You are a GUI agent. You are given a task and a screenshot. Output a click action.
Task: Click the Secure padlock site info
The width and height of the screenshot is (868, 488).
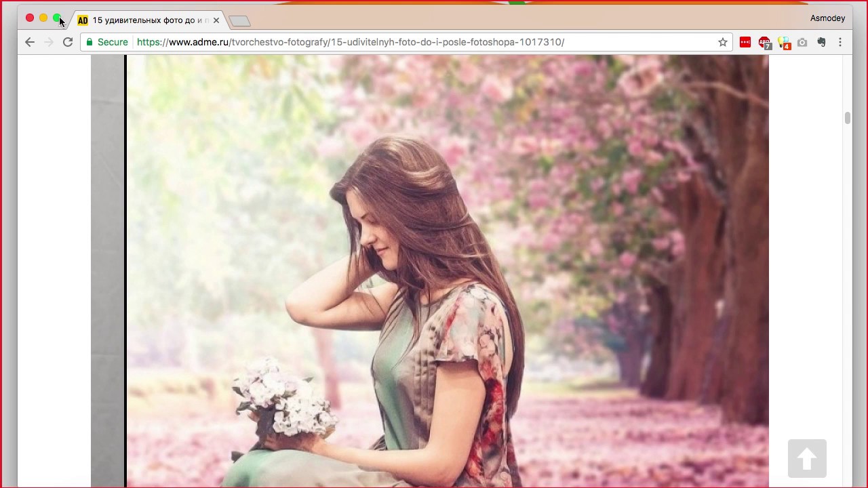(x=107, y=42)
